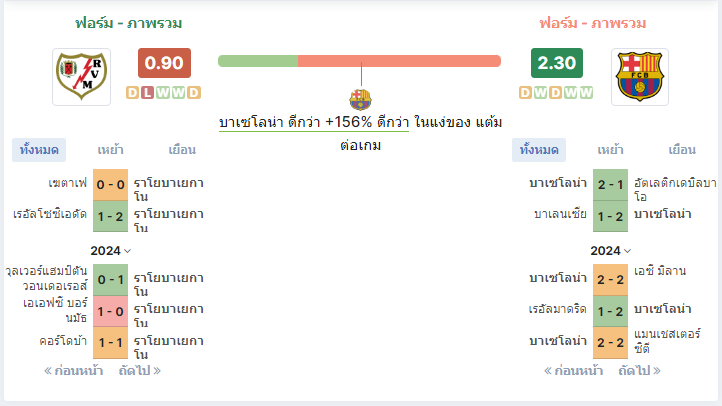Click the green-red comparison bar
722x406 pixels.
coord(359,61)
